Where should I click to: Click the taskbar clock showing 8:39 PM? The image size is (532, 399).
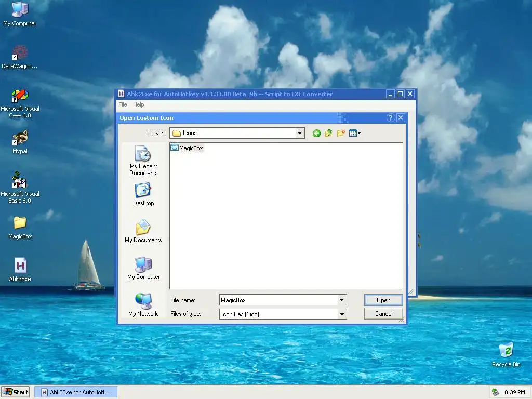[514, 392]
